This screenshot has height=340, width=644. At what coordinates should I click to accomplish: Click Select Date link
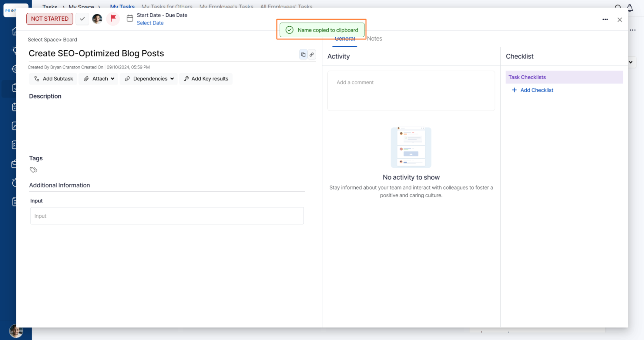[150, 23]
